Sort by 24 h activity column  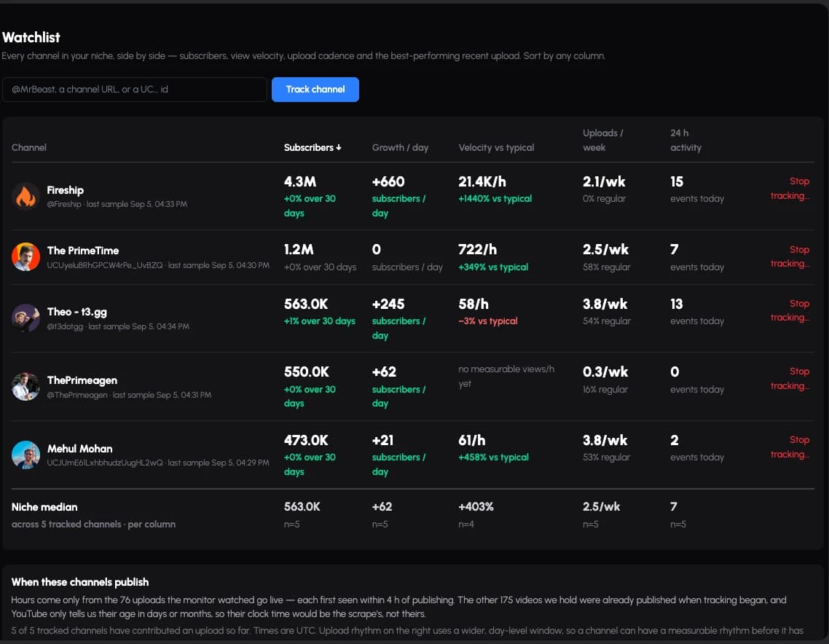pos(685,140)
